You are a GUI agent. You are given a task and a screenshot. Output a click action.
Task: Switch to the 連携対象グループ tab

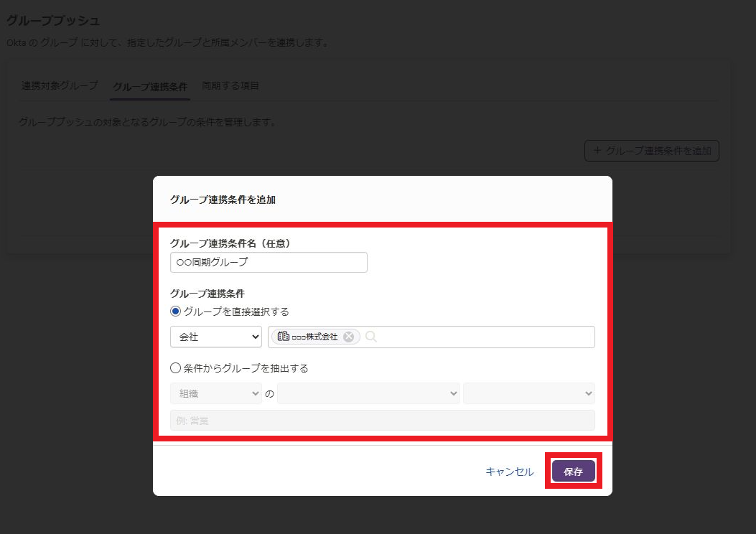60,85
